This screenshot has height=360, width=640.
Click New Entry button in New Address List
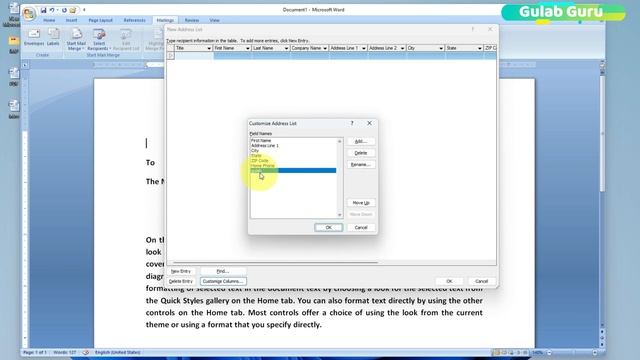point(181,271)
